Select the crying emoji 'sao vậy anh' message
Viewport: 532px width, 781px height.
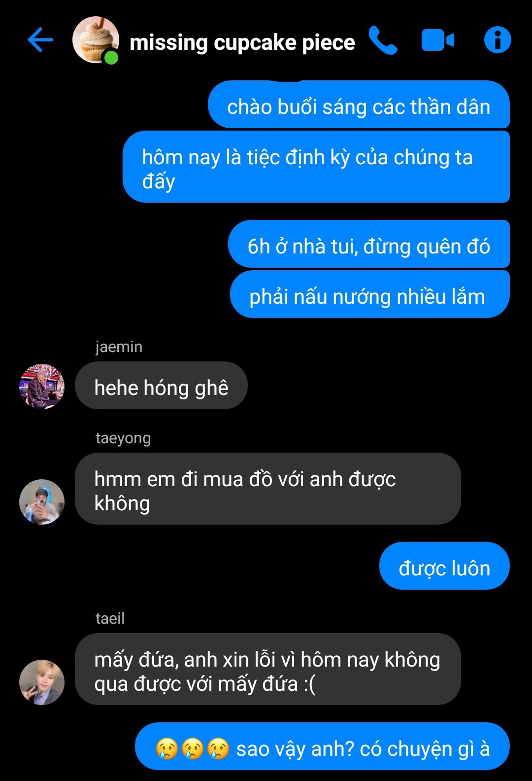(x=322, y=746)
